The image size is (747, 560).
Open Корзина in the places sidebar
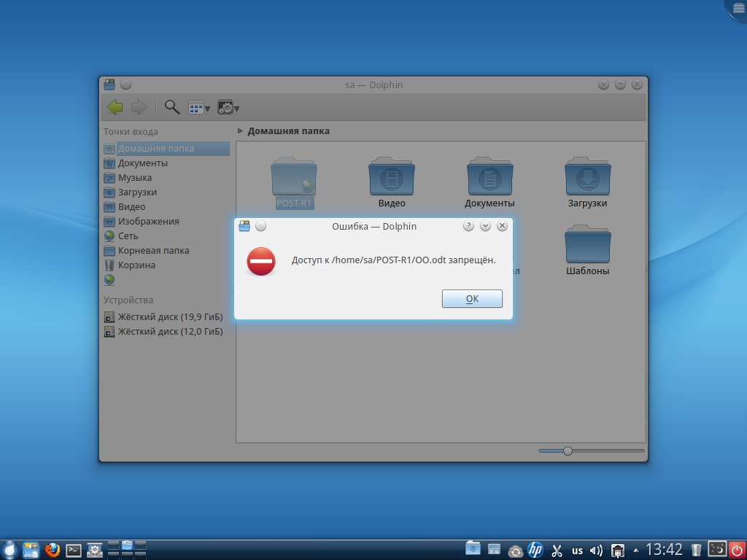pos(166,265)
